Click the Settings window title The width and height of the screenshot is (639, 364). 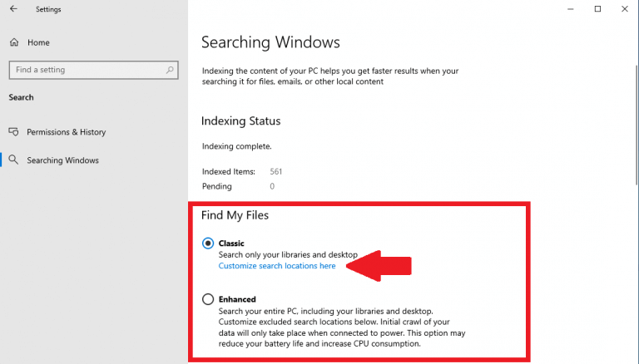[48, 9]
